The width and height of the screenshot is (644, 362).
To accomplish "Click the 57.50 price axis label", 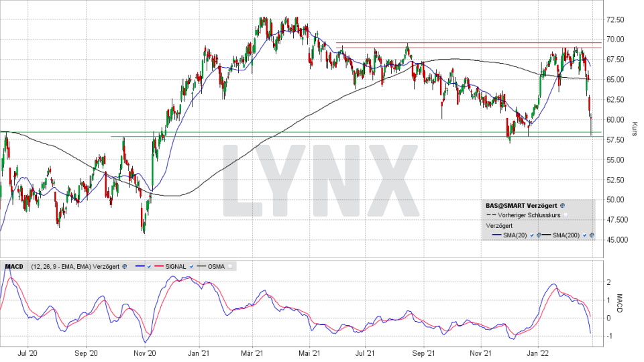I will point(615,140).
